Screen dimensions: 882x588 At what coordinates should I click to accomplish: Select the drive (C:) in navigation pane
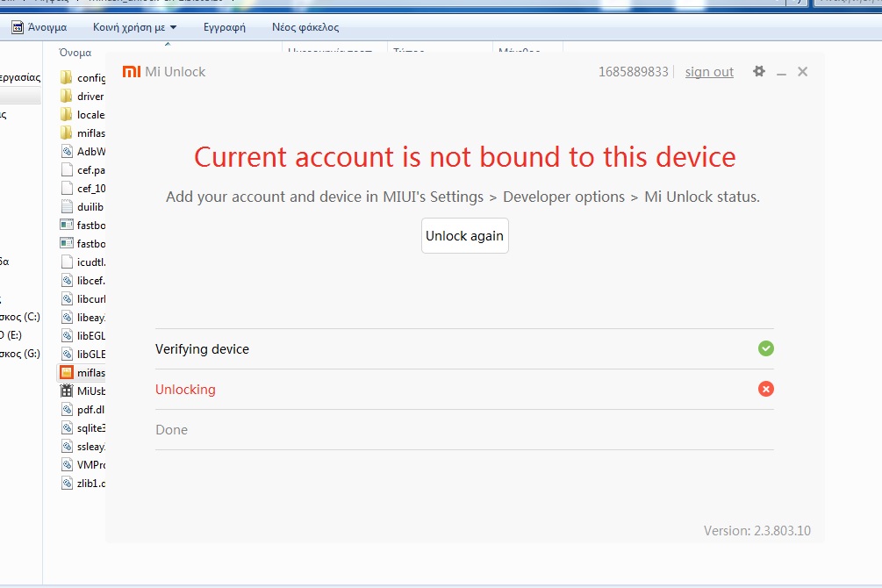(x=19, y=317)
